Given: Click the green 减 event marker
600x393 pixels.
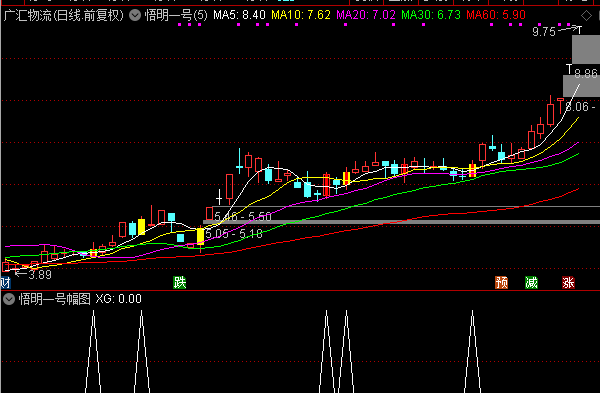Looking at the screenshot, I should [532, 282].
